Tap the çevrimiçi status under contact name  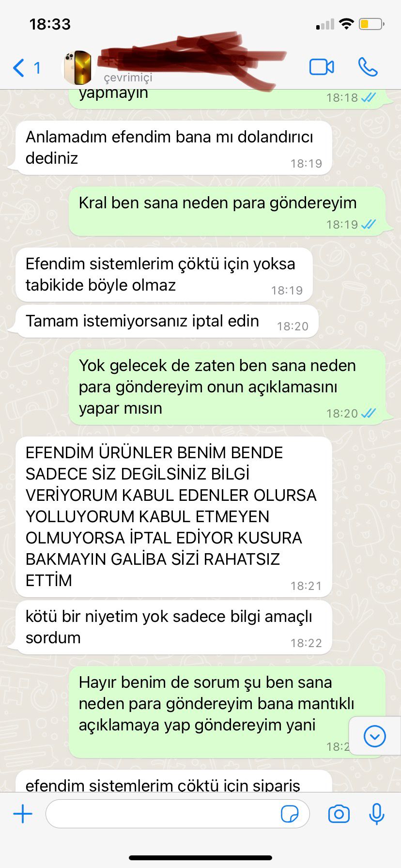(128, 77)
